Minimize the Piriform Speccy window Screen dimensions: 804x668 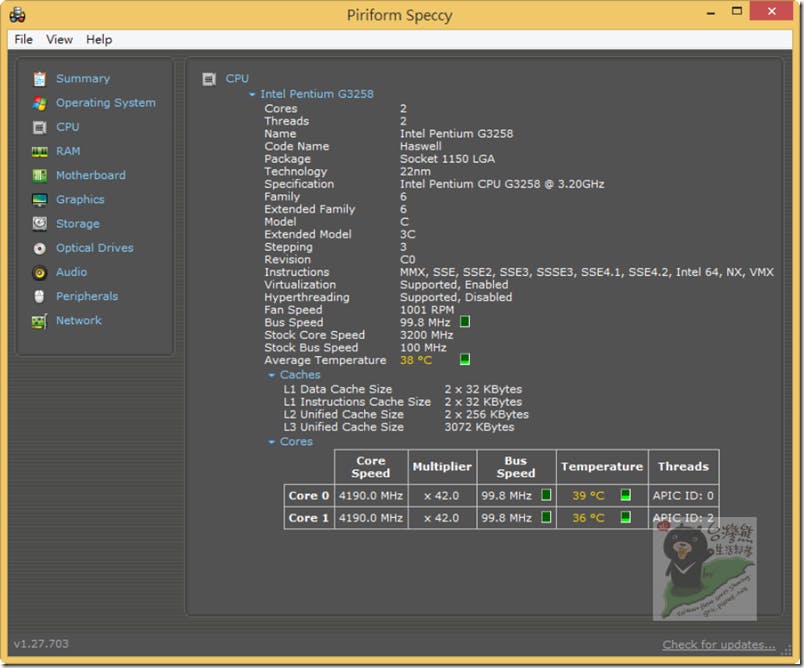(x=711, y=12)
